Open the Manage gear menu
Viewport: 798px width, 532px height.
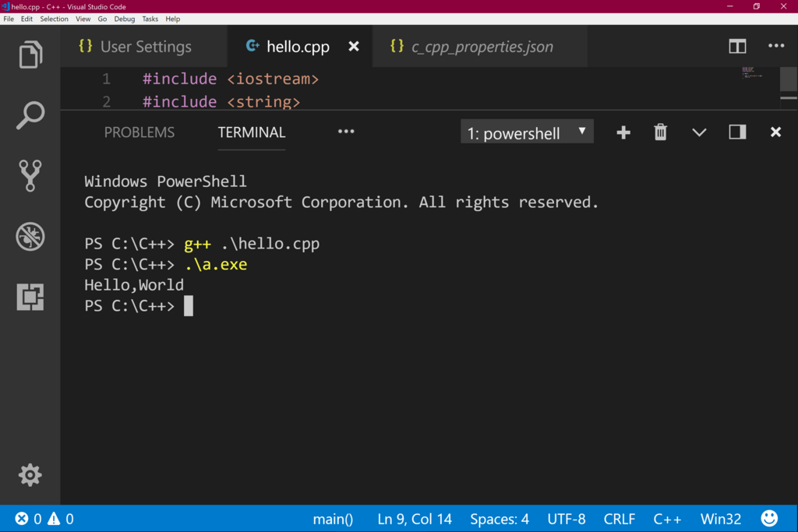click(30, 475)
